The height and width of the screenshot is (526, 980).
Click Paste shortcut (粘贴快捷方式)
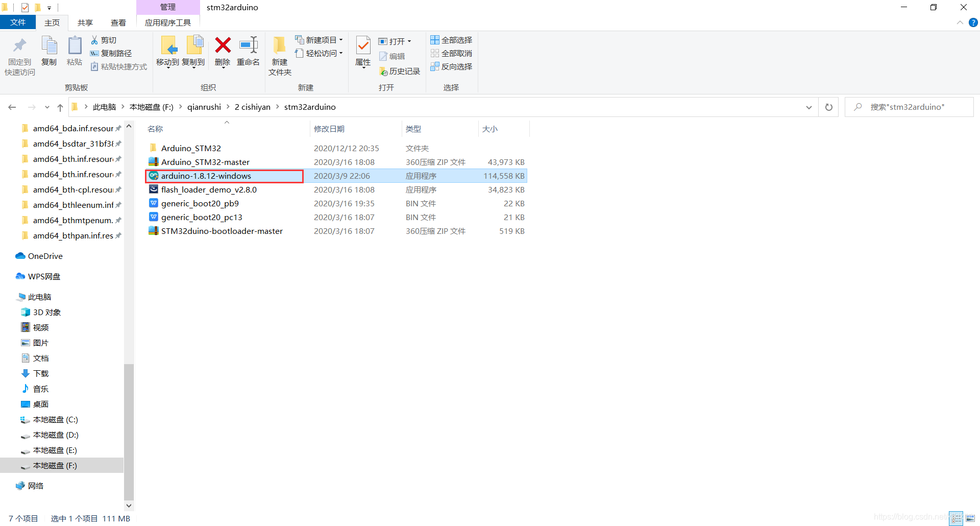click(x=119, y=66)
